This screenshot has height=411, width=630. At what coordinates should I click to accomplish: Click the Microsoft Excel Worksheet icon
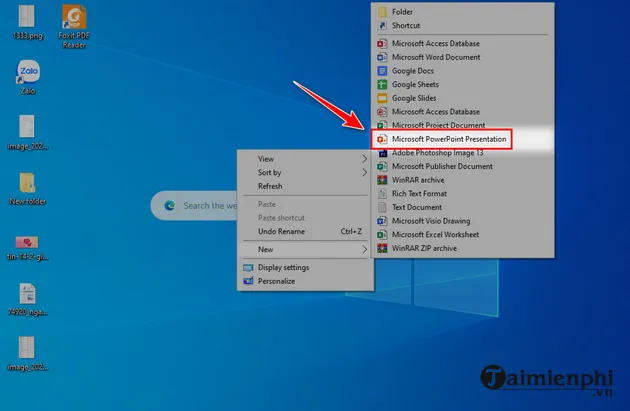click(382, 235)
